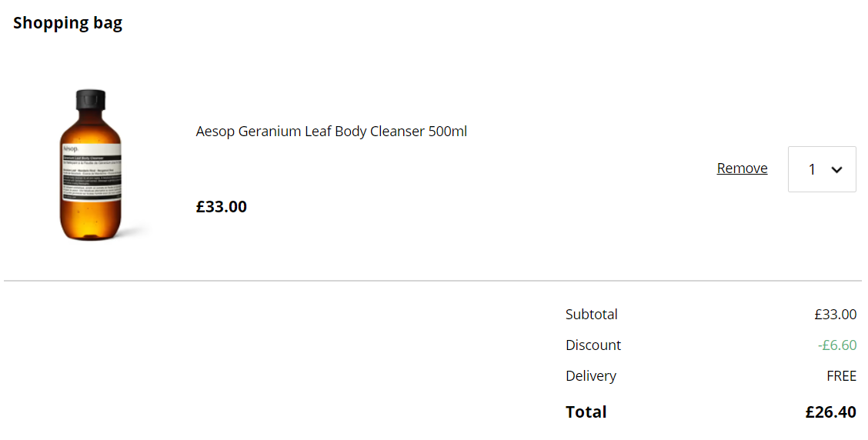
Task: Click the Discount label
Action: 593,345
